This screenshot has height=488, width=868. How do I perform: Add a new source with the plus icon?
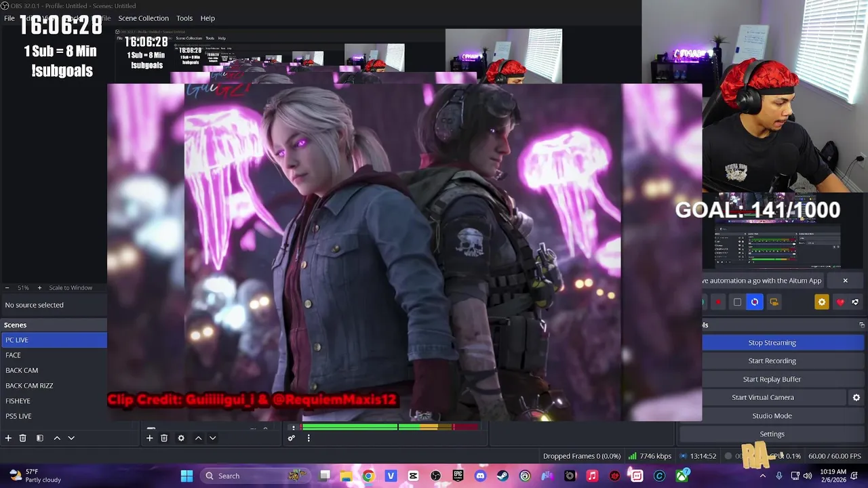pos(150,439)
